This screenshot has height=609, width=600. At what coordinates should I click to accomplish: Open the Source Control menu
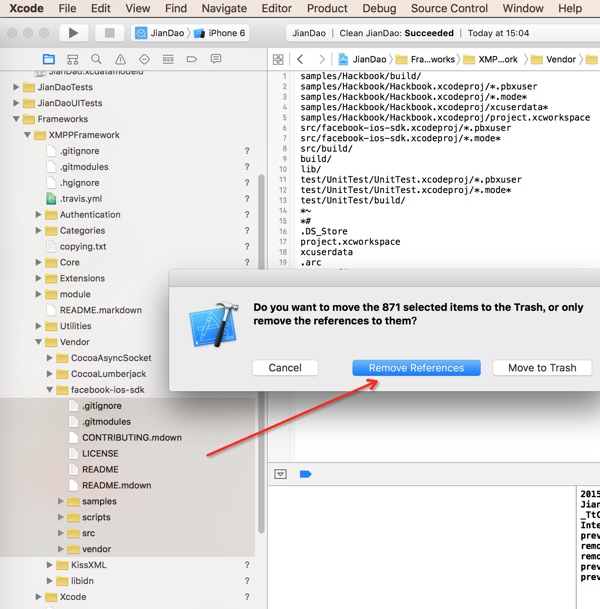click(x=449, y=8)
